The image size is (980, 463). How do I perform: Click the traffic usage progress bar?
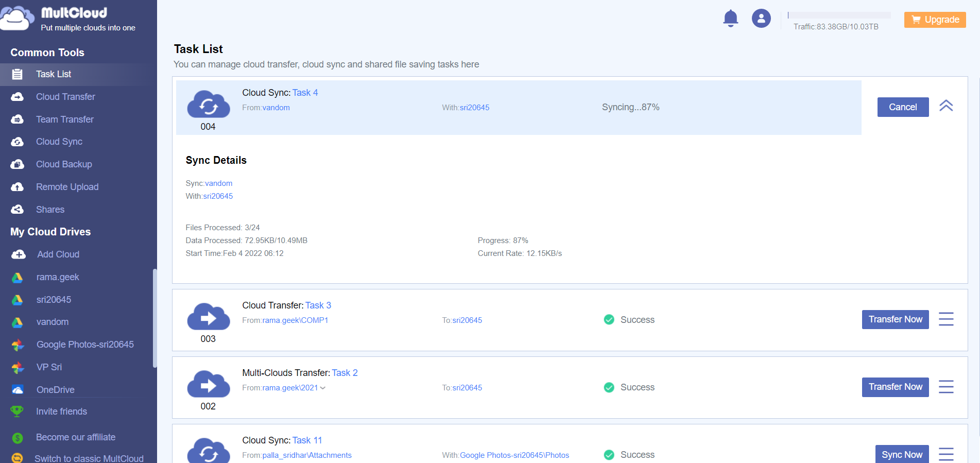point(839,15)
